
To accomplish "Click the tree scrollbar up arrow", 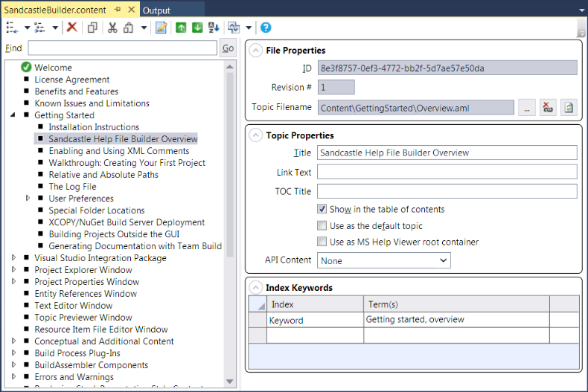I will click(x=230, y=67).
